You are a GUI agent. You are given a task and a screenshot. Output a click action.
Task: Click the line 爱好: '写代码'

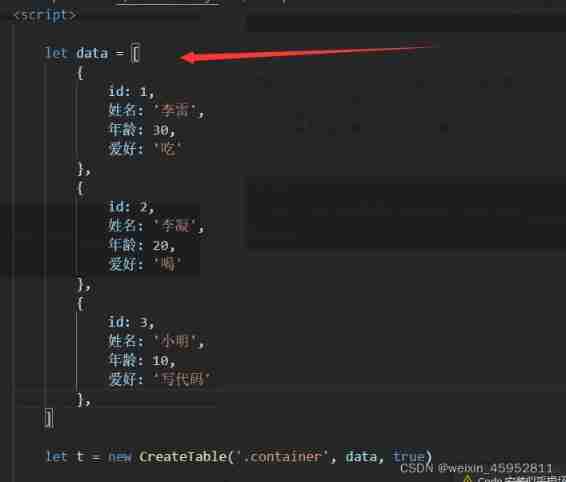pos(159,379)
